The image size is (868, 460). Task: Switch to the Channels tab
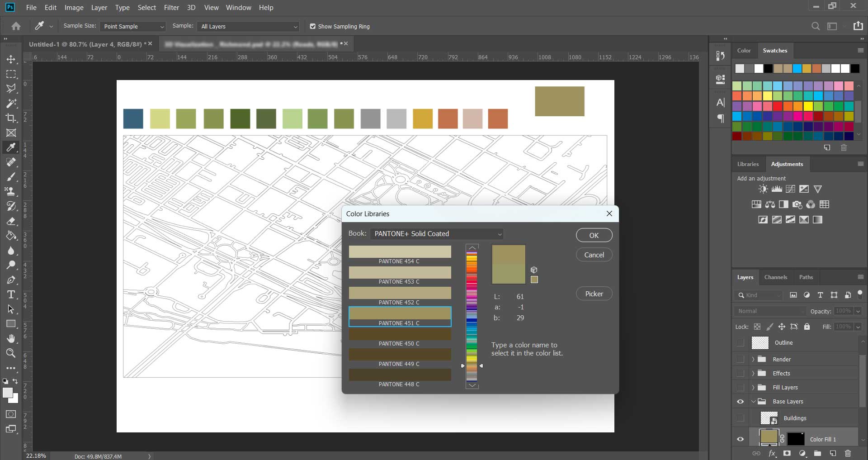(x=775, y=277)
